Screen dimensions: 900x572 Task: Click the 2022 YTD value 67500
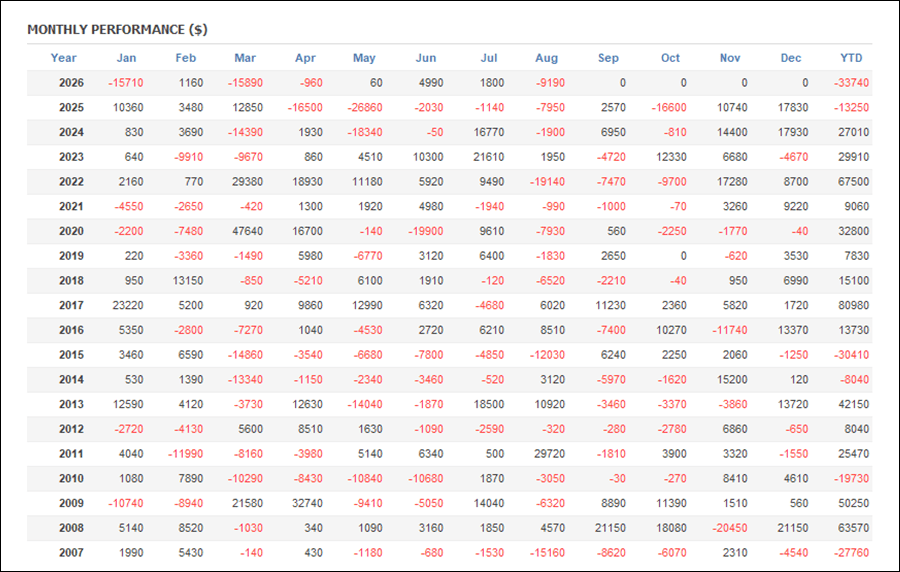coord(854,181)
